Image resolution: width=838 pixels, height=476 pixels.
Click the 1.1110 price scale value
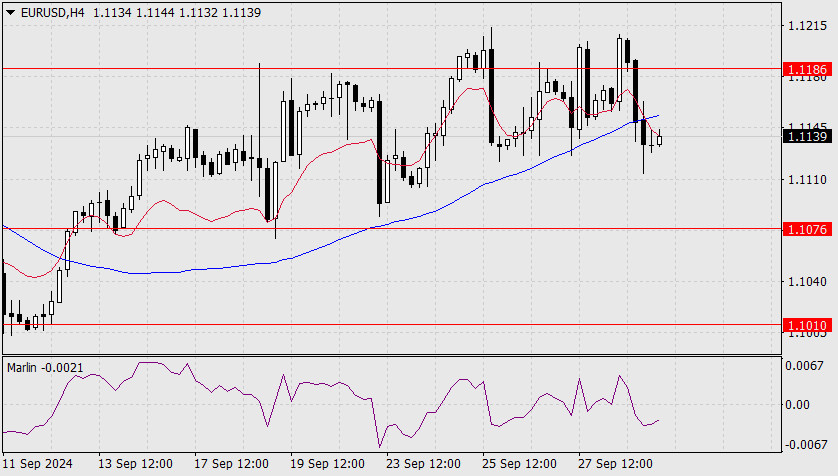[807, 180]
